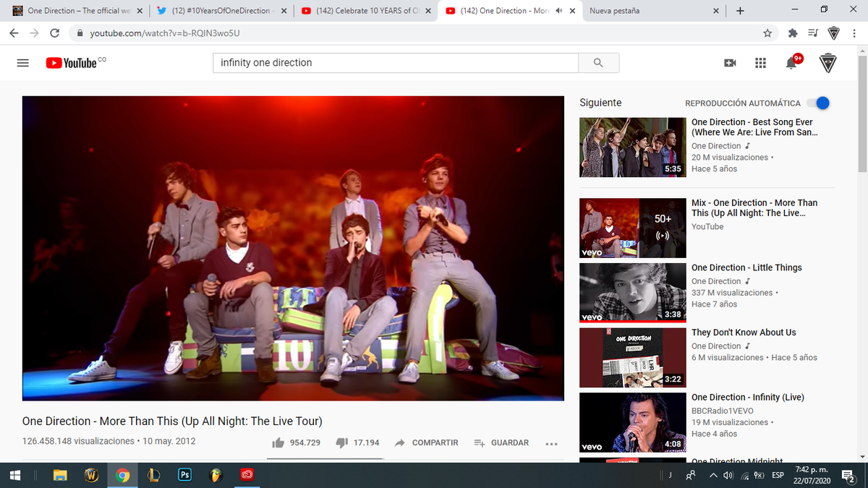Open the three-dot more actions menu under video
Screen dimensions: 868x488
click(551, 443)
